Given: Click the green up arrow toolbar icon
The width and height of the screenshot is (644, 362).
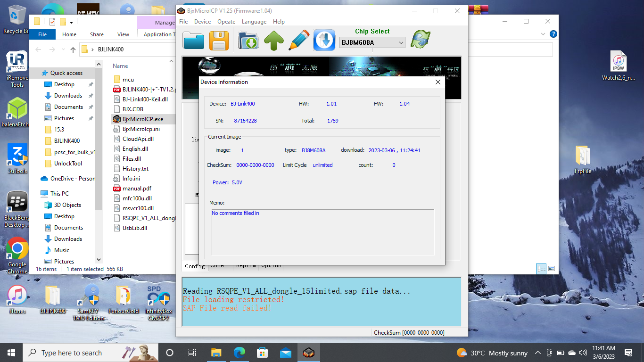Looking at the screenshot, I should tap(273, 41).
